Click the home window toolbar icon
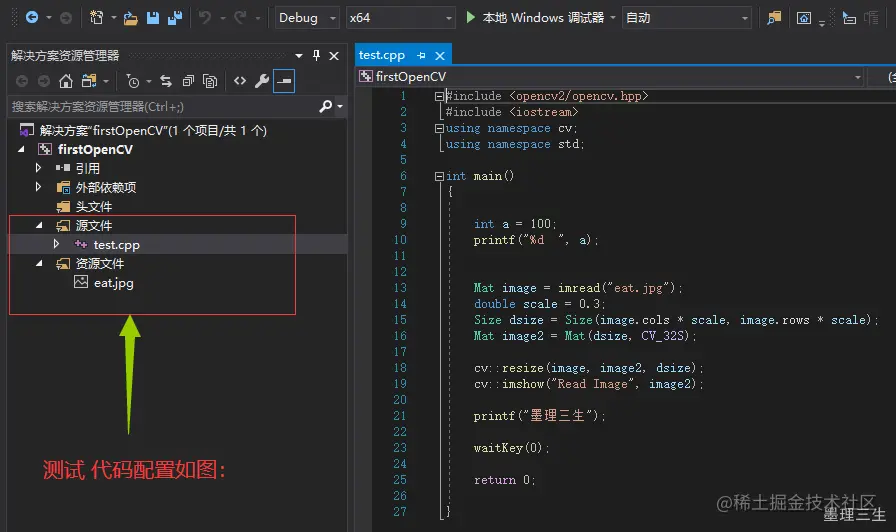 pos(804,18)
